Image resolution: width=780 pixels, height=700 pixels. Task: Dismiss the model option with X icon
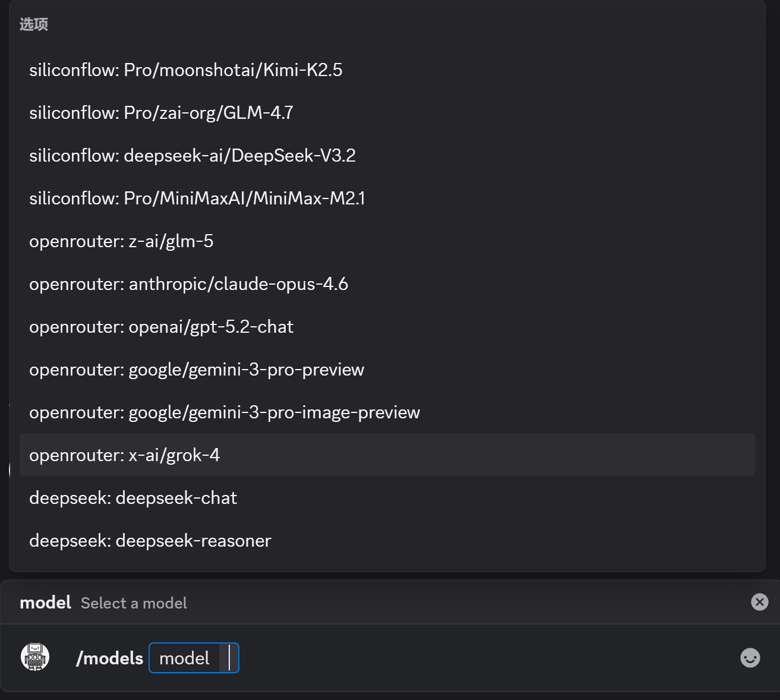click(x=759, y=602)
